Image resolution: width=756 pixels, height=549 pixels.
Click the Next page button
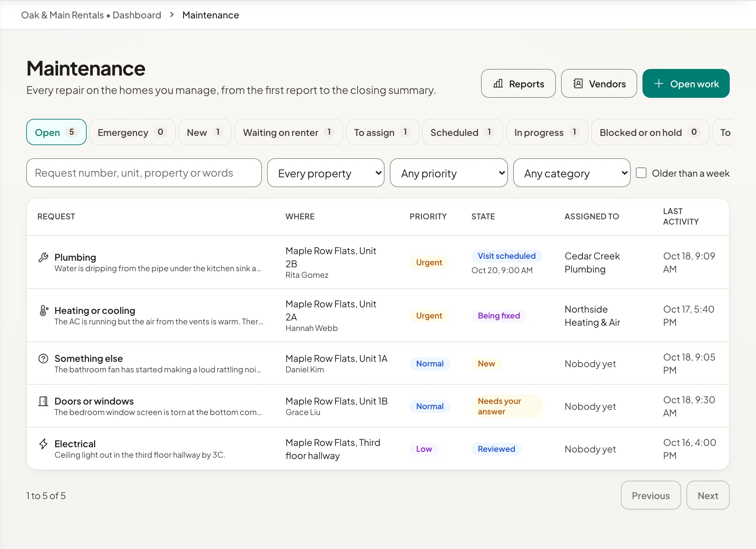point(708,495)
